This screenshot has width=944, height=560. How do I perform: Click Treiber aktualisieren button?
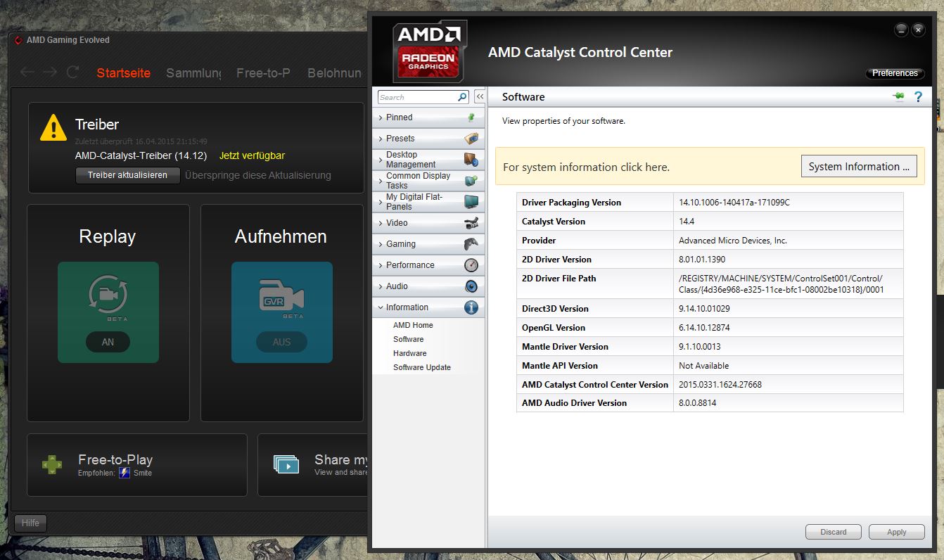tap(128, 175)
